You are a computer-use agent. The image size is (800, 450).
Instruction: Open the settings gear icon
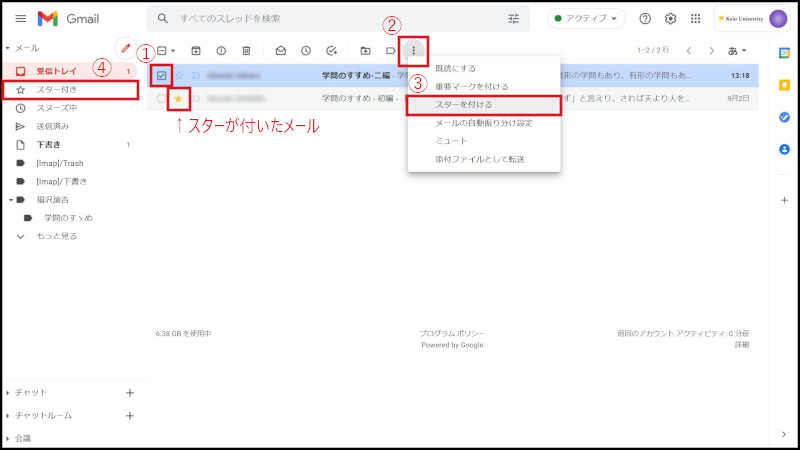671,19
